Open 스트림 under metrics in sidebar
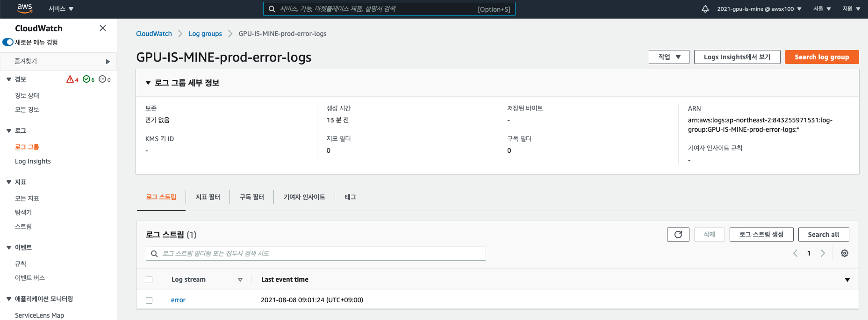 click(x=23, y=227)
